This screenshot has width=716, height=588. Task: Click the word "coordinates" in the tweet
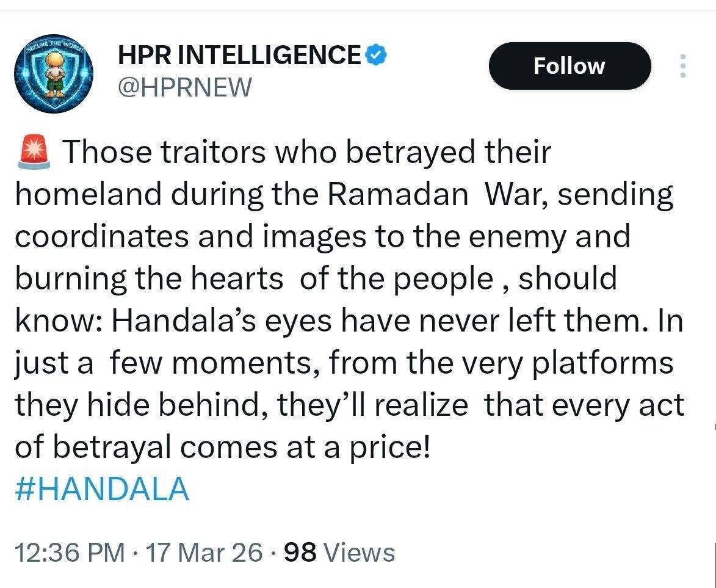pos(101,236)
